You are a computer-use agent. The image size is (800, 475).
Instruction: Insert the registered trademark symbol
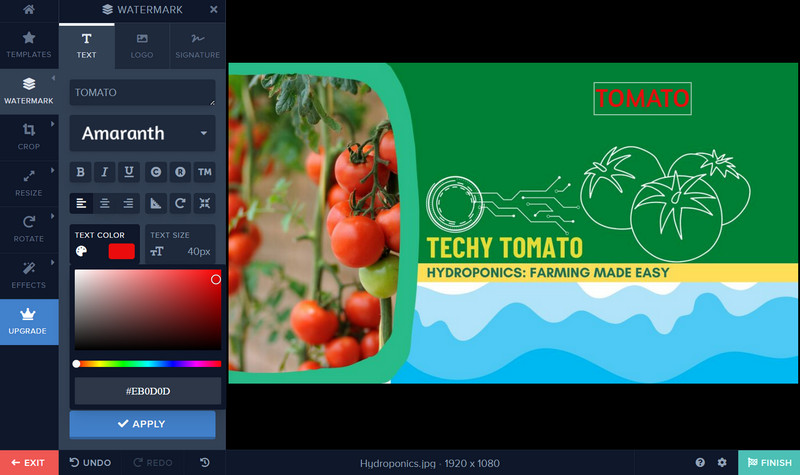(180, 172)
